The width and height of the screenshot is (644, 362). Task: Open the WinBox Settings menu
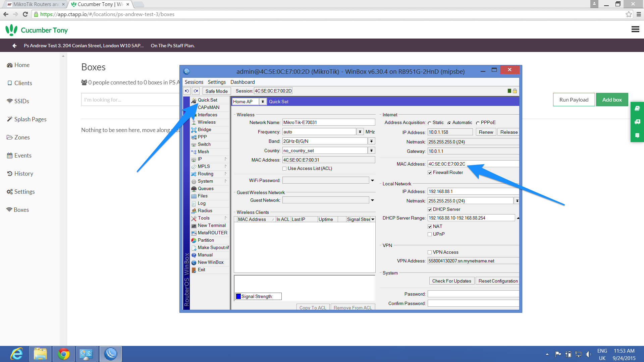pos(217,82)
